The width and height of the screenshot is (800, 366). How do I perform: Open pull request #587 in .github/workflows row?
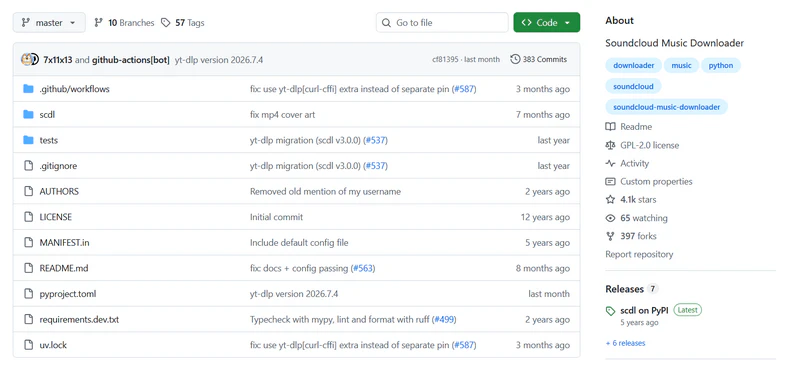click(x=464, y=89)
